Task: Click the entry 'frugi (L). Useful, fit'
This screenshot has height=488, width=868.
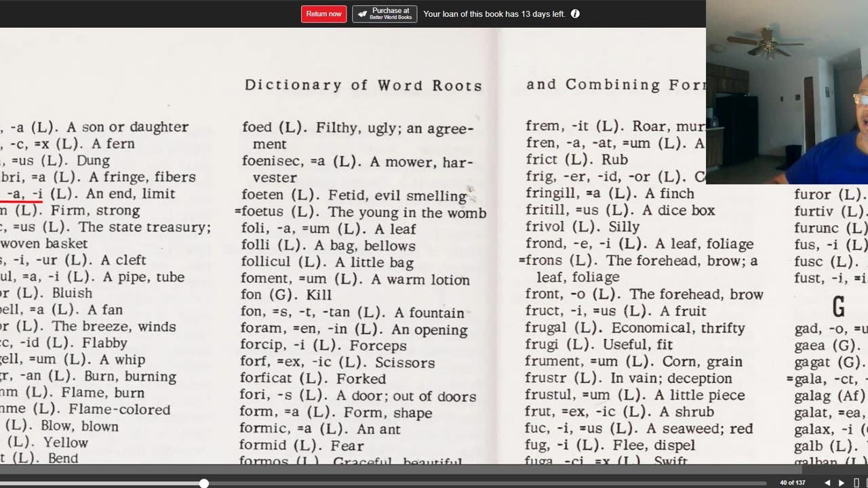Action: tap(599, 344)
